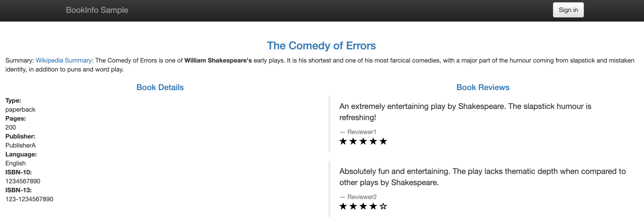The image size is (644, 221).
Task: Click The Comedy of Errors title
Action: pyautogui.click(x=322, y=46)
